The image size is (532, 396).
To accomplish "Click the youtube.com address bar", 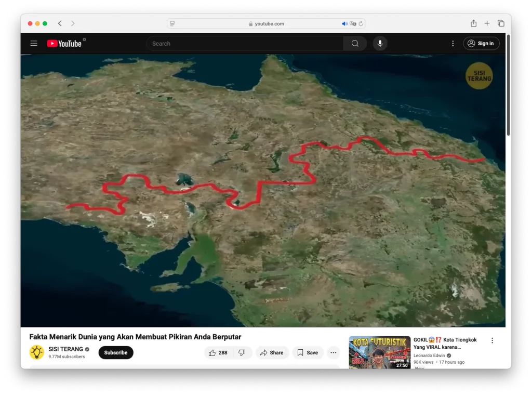I will click(x=266, y=23).
